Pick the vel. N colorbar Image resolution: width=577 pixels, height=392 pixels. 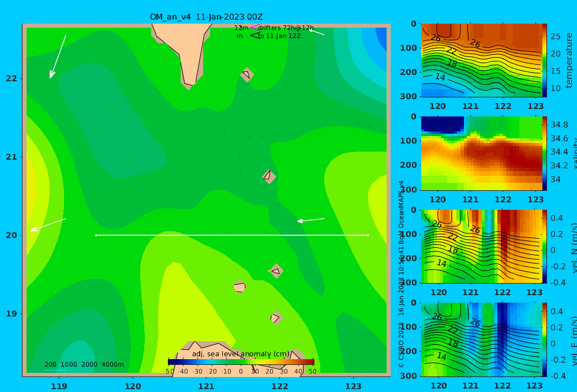544,246
